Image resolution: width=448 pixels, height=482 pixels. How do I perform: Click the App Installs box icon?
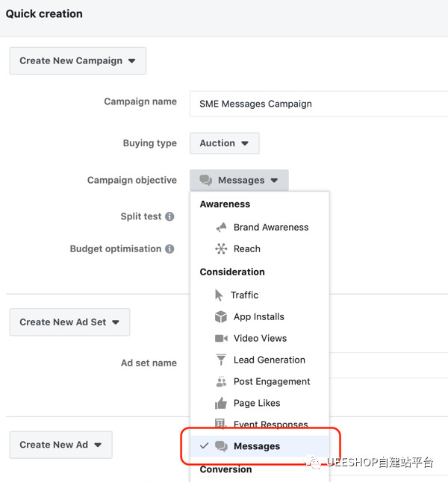pyautogui.click(x=221, y=317)
